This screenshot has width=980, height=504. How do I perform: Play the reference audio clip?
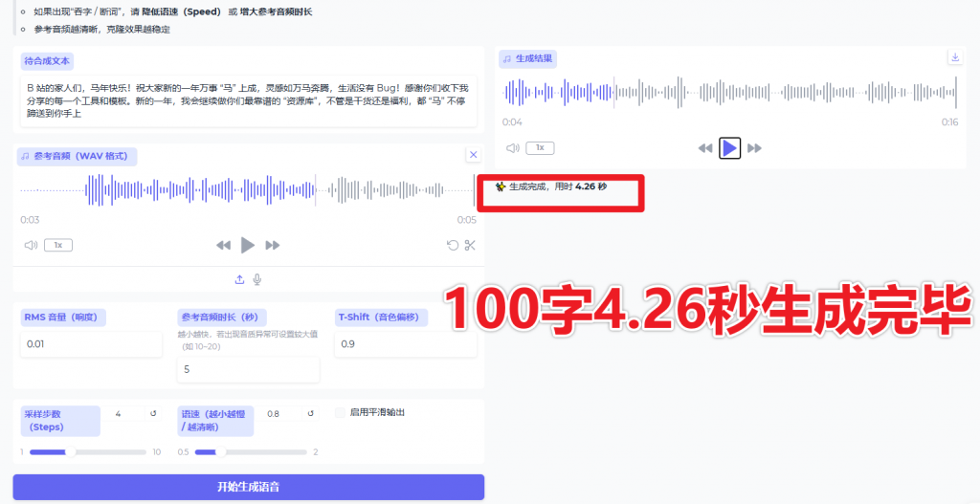(x=248, y=245)
